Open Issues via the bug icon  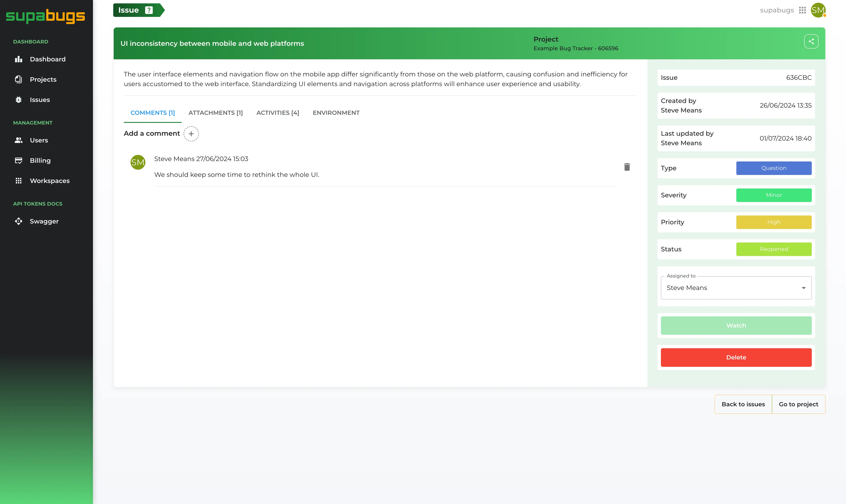19,100
